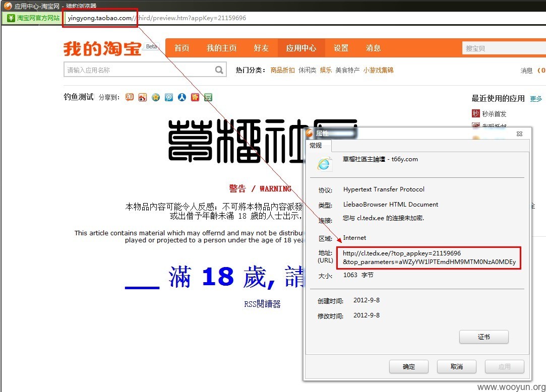Click the 取消 button
546x392 pixels.
coord(456,367)
